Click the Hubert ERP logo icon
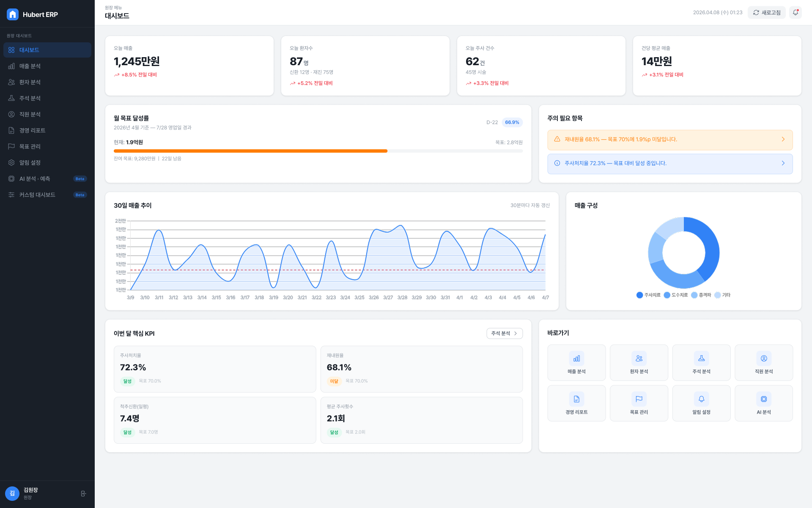This screenshot has width=812, height=508. (x=13, y=14)
